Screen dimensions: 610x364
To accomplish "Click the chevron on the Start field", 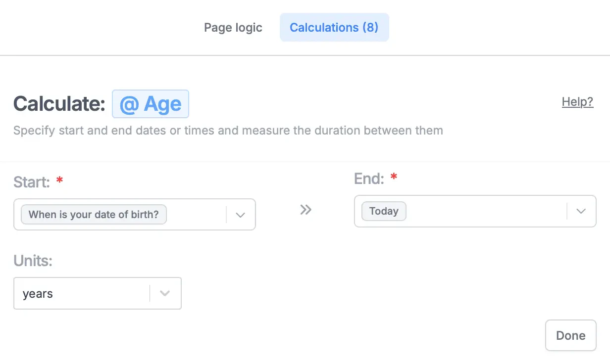I will [241, 214].
